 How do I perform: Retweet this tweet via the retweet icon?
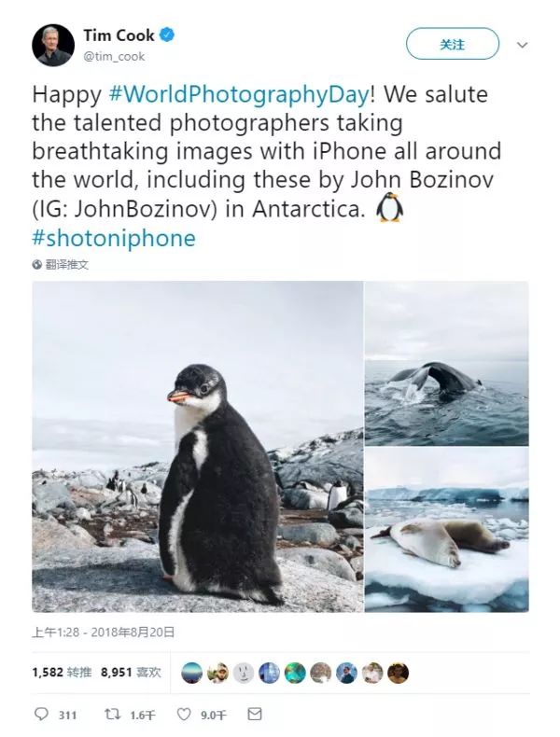click(110, 715)
